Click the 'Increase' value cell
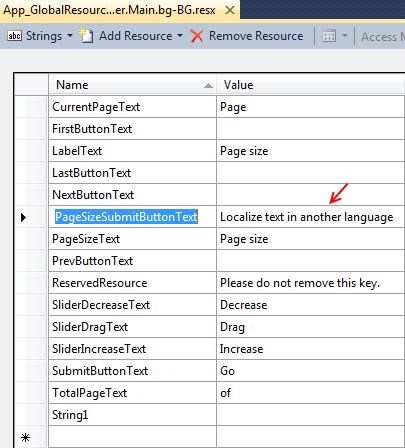 point(311,349)
